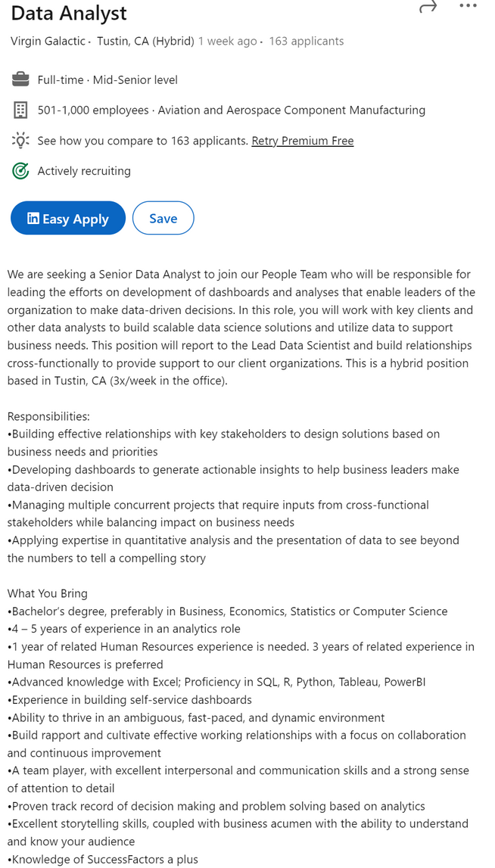Open the share options arrow icon
Screen dimensions: 495x868
point(428,8)
